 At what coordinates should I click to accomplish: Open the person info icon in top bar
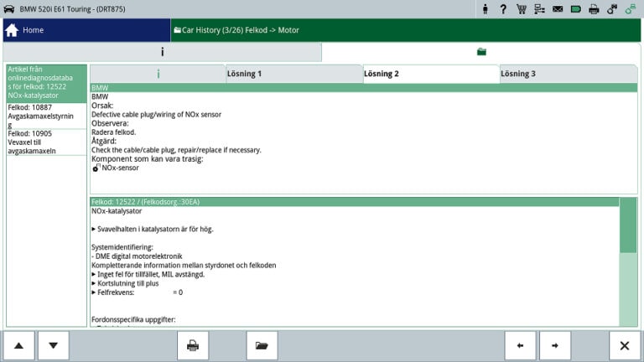pyautogui.click(x=485, y=9)
